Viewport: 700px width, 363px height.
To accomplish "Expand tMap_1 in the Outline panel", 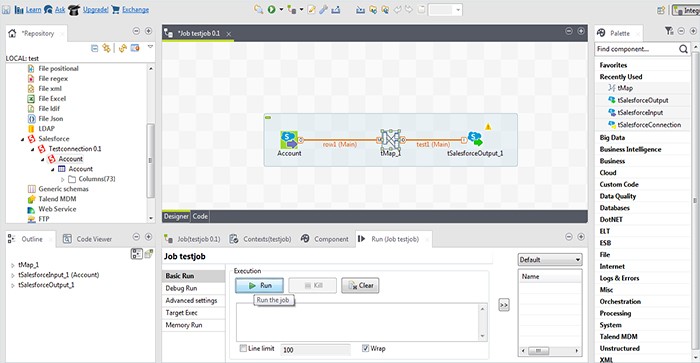I will coord(12,265).
